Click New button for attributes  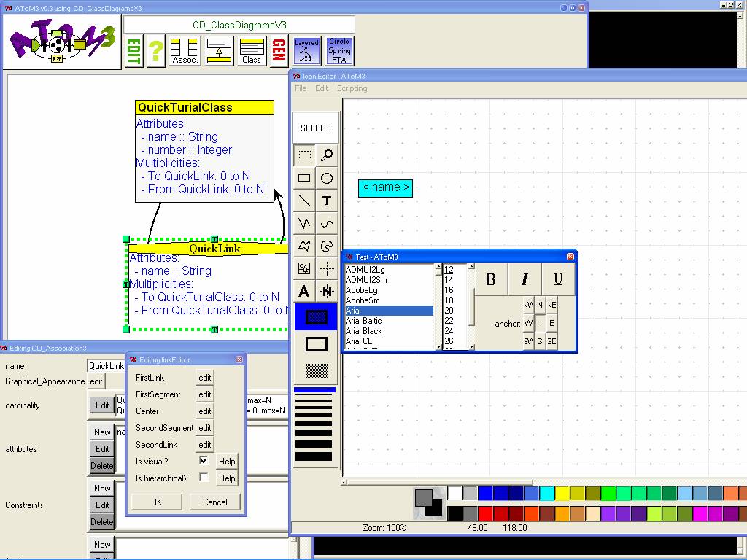click(102, 432)
